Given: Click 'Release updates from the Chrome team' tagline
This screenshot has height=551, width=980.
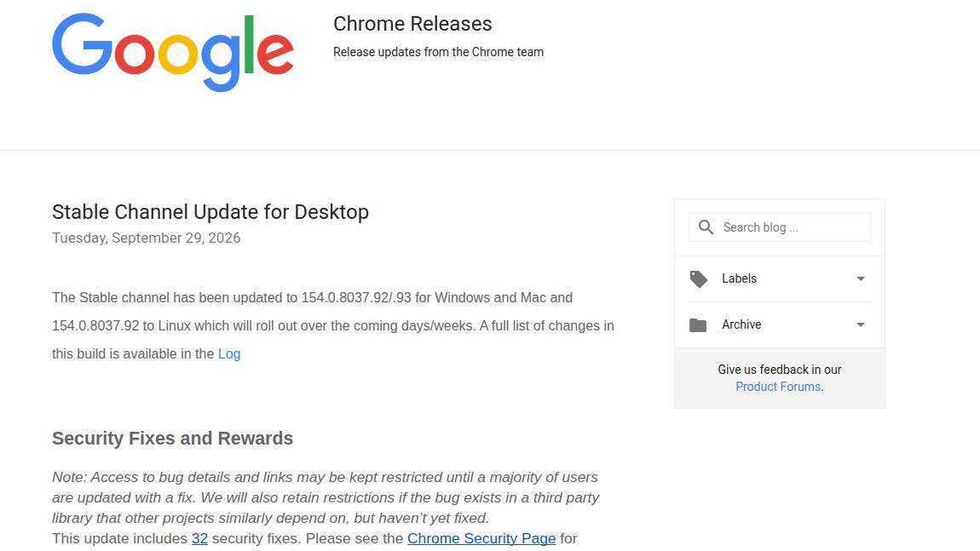Looking at the screenshot, I should 438,52.
